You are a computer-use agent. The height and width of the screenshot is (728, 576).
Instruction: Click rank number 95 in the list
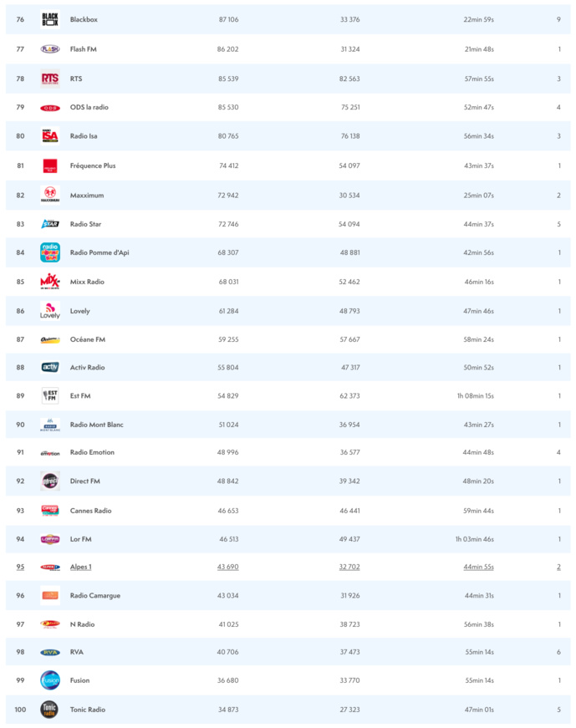click(20, 567)
